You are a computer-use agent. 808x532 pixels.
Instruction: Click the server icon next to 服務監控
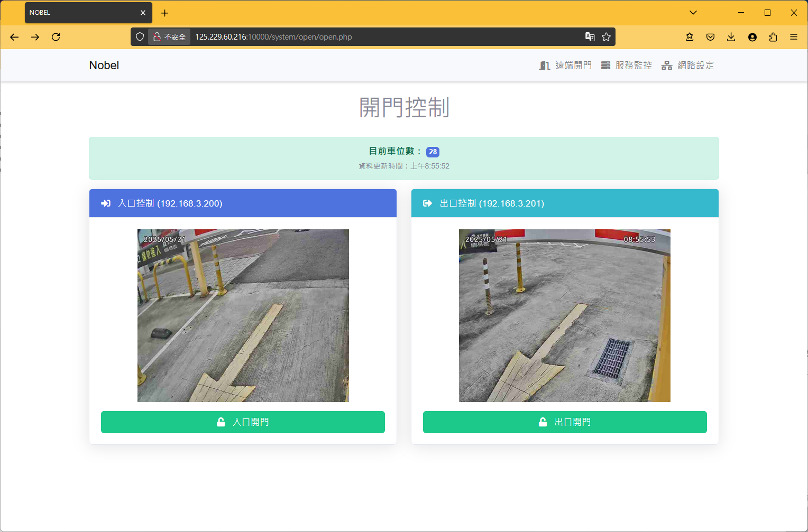click(x=605, y=66)
